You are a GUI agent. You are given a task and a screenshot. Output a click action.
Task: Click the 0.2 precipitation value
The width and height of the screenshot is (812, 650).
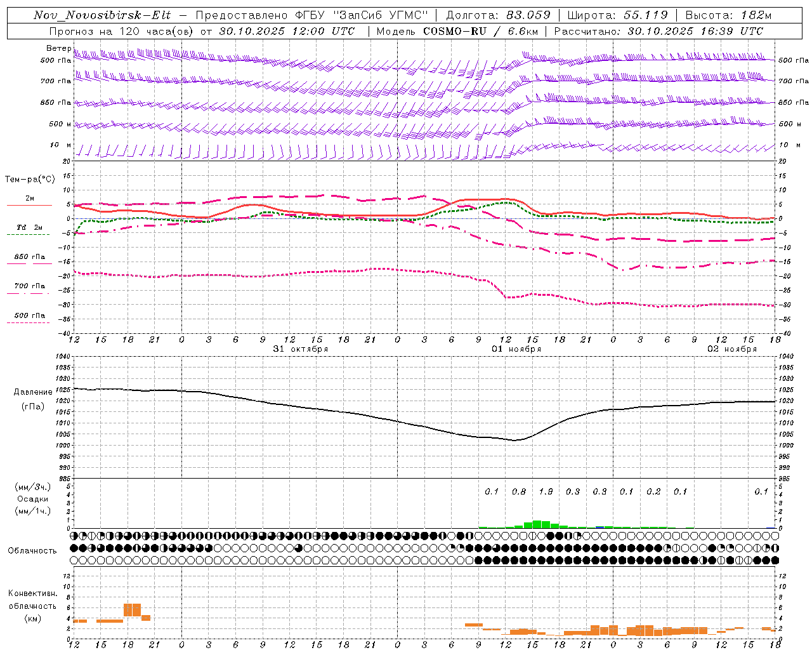click(x=653, y=491)
